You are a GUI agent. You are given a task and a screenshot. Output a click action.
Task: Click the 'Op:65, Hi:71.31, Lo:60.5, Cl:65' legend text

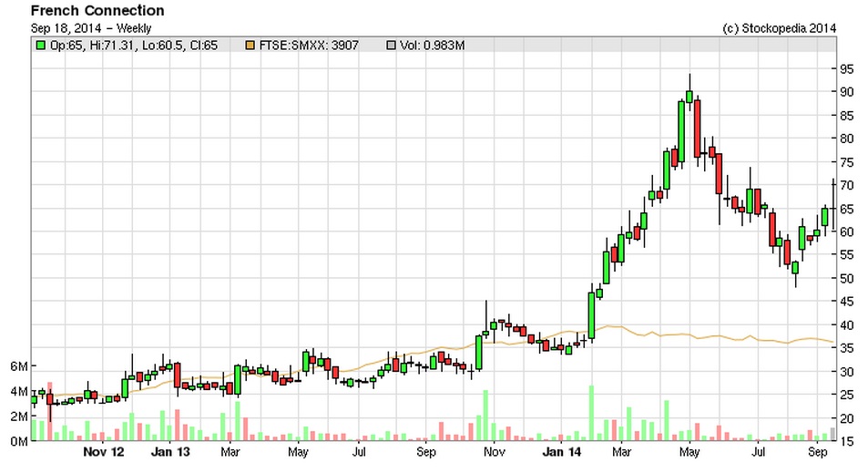tap(133, 46)
